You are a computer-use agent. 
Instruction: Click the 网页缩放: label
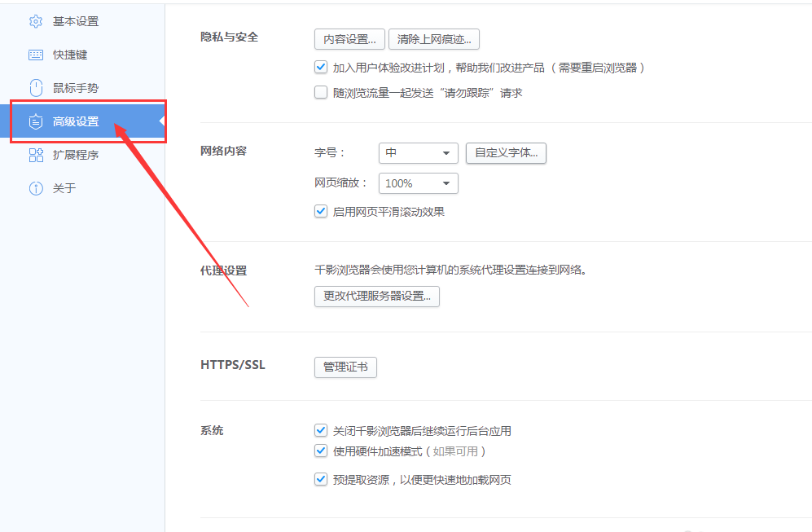[x=340, y=182]
